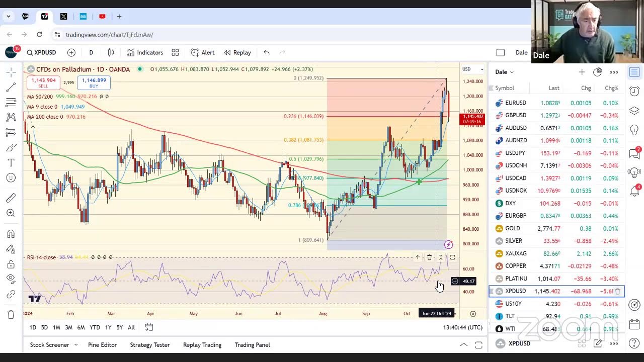Select the EURUSD watchlist row
Viewport: 644px width, 362px height.
(556, 103)
